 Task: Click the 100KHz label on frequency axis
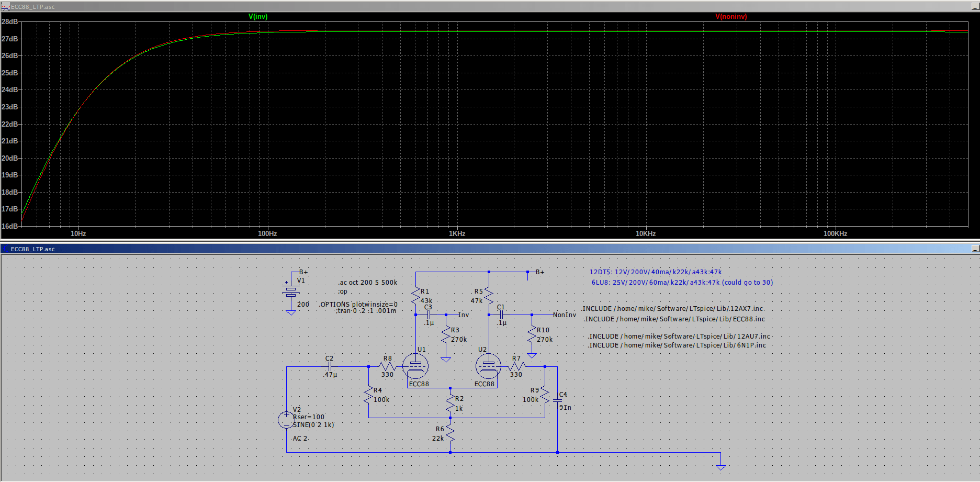pos(835,233)
